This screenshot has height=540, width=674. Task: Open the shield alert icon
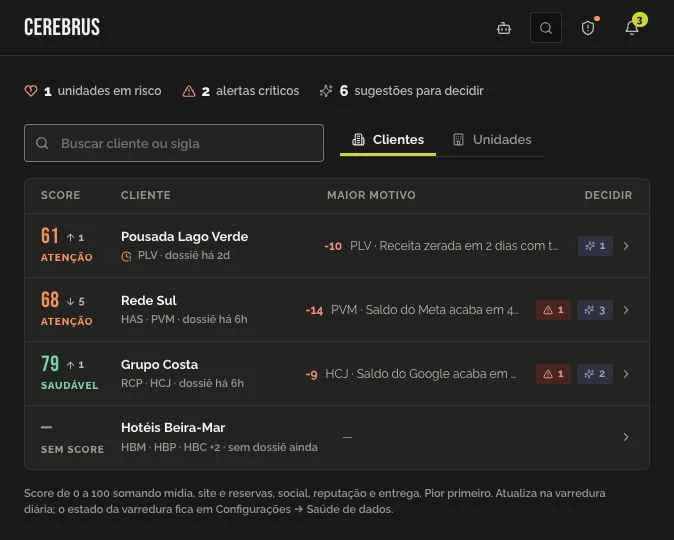588,28
